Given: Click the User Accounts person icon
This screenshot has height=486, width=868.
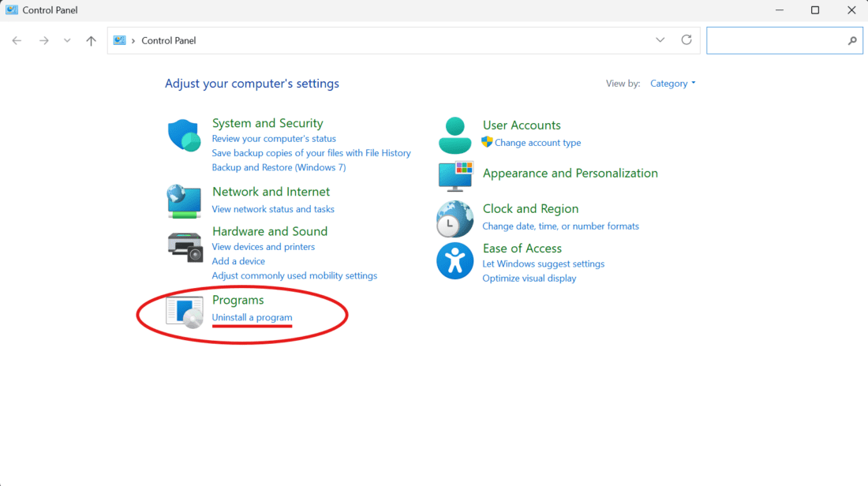Looking at the screenshot, I should [455, 135].
